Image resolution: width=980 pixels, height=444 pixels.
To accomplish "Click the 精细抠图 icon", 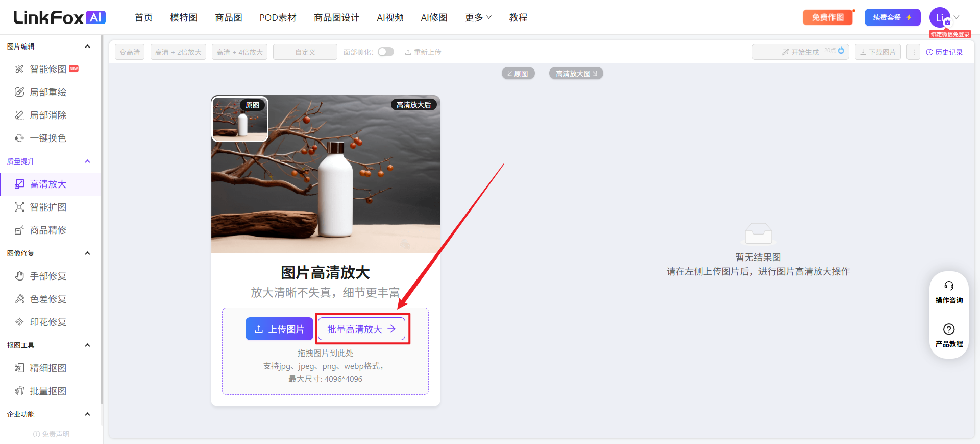I will pyautogui.click(x=19, y=368).
